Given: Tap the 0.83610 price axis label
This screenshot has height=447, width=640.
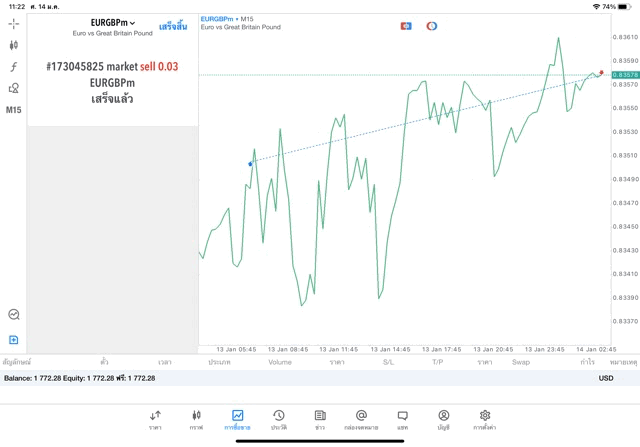Looking at the screenshot, I should pyautogui.click(x=625, y=37).
